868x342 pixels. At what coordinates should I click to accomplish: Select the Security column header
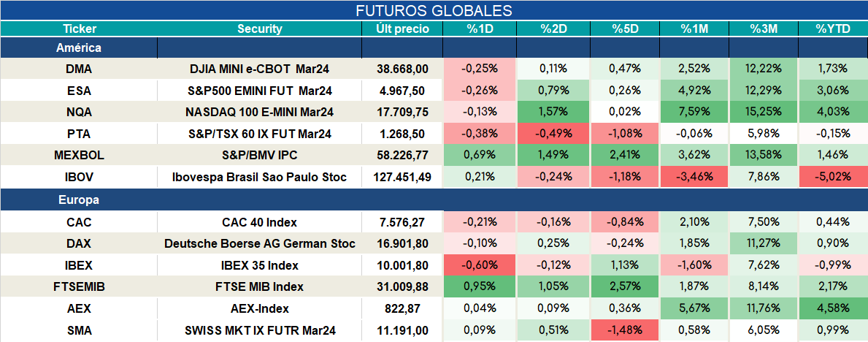(x=260, y=29)
